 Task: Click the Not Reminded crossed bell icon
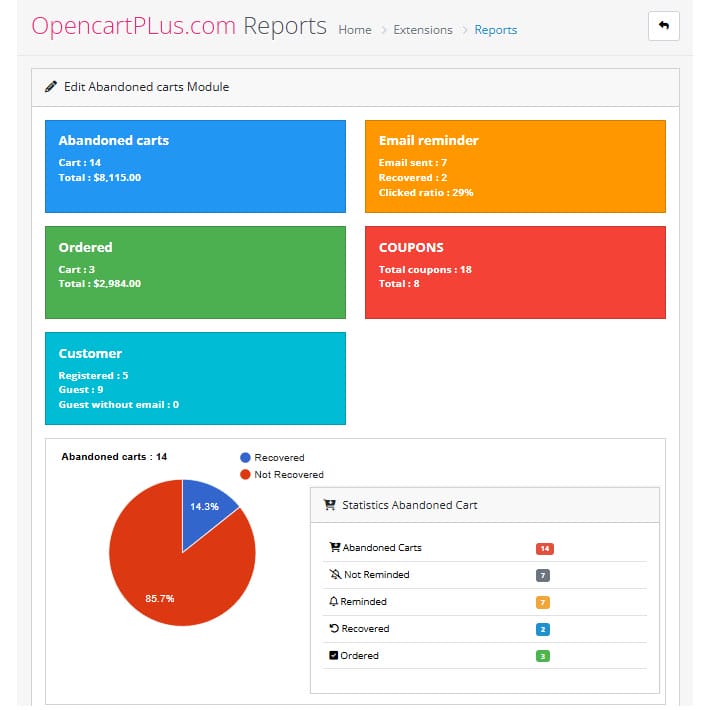335,575
